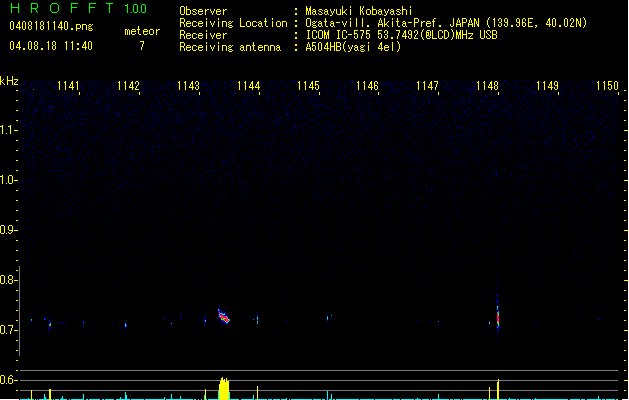This screenshot has width=629, height=400.
Task: Click the kHz axis unit label
Action: point(9,81)
